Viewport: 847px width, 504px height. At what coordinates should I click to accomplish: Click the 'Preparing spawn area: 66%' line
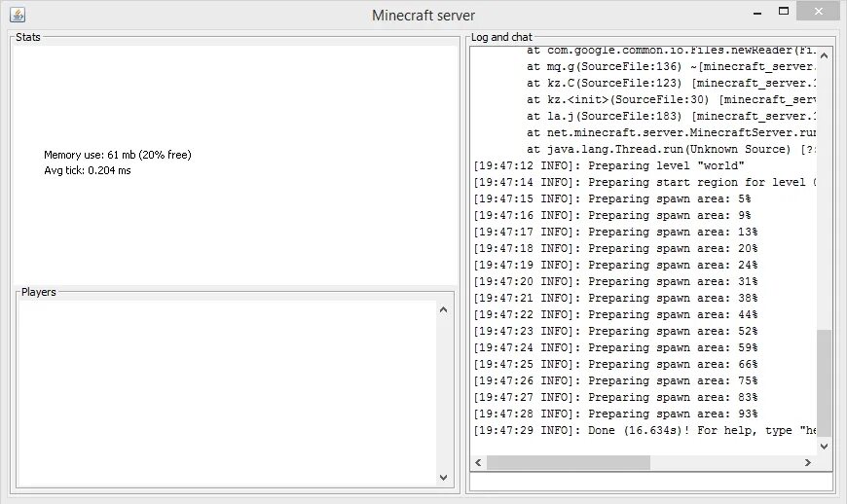pyautogui.click(x=615, y=364)
